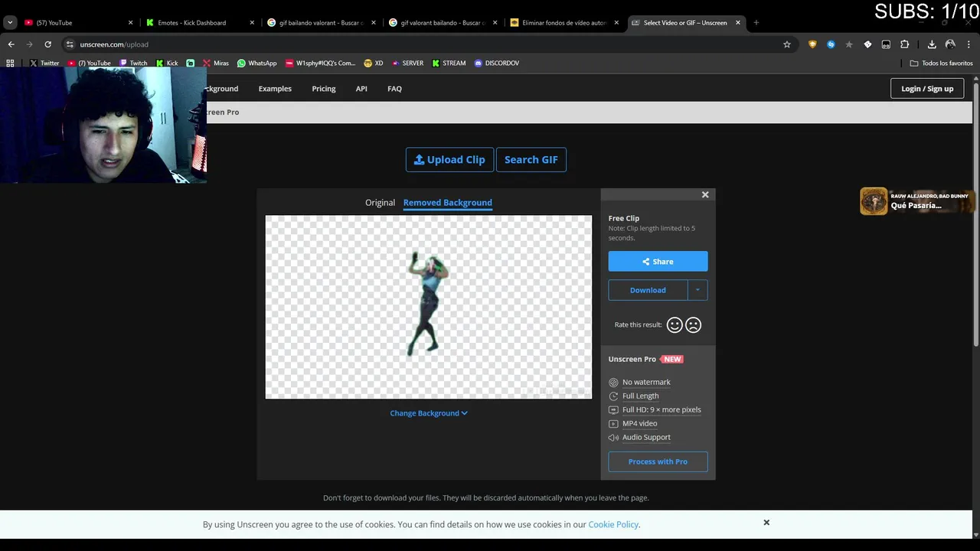Click the Audio Support speaker icon
This screenshot has width=980, height=551.
[613, 437]
